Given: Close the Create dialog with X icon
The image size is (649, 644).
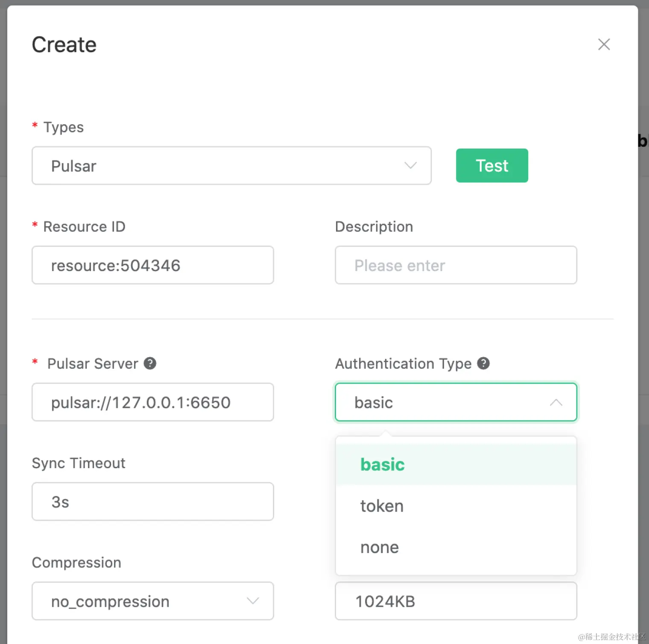Looking at the screenshot, I should tap(604, 44).
